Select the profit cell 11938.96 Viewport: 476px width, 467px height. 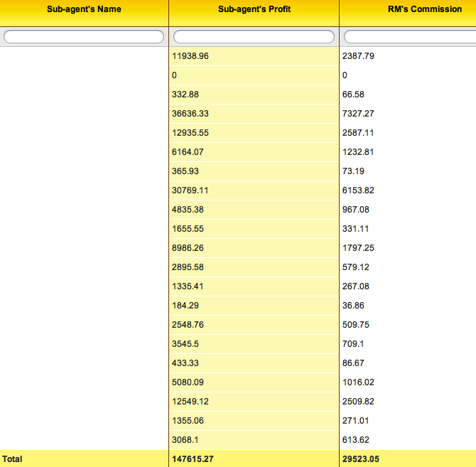coord(190,55)
